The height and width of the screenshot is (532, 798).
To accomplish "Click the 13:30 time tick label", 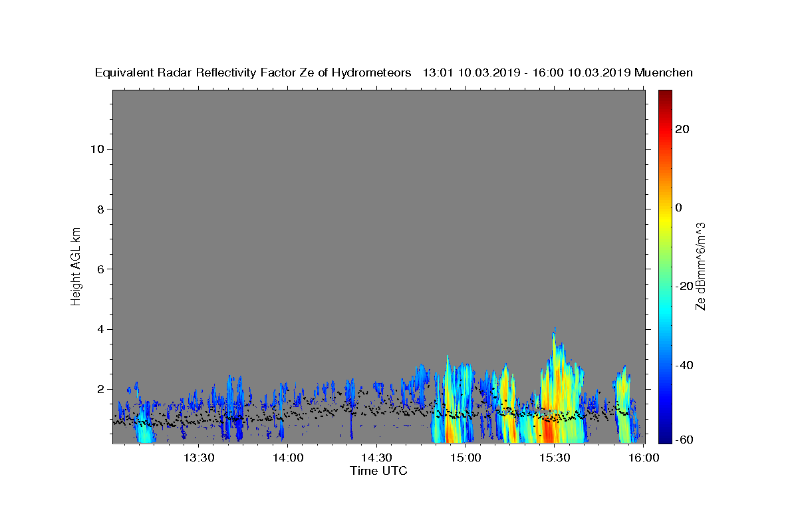I will coord(198,458).
